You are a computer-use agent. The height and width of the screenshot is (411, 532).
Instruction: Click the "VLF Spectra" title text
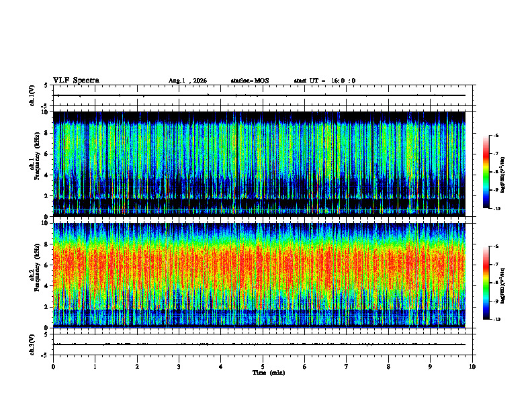coord(76,81)
